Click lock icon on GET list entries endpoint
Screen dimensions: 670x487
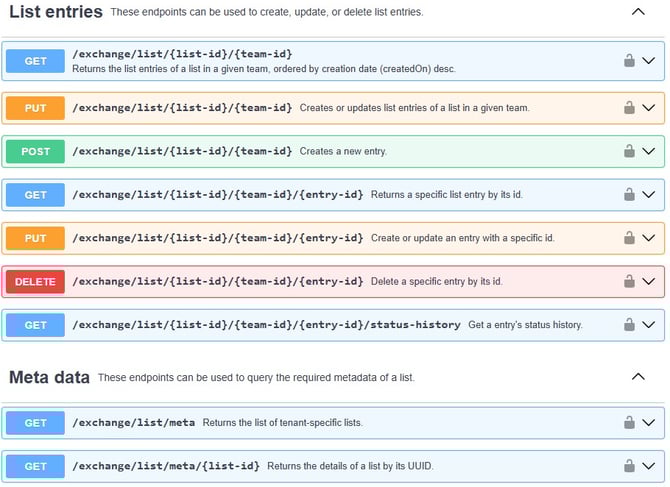click(x=629, y=61)
